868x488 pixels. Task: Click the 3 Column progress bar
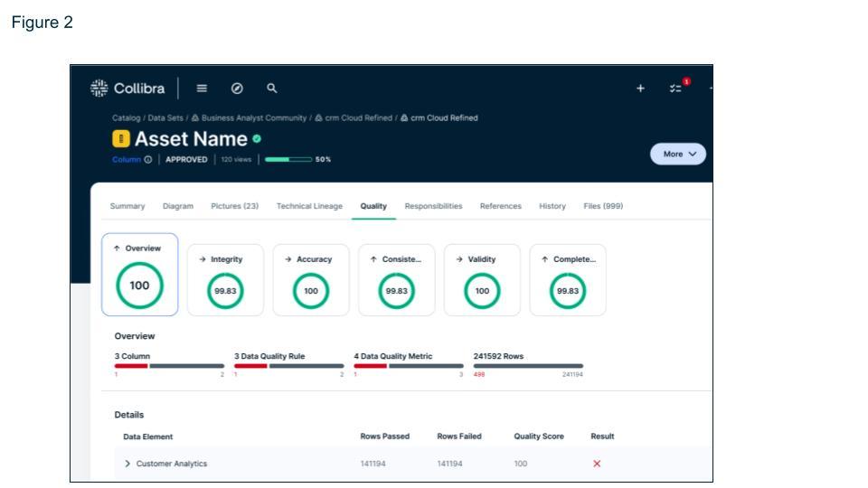point(169,366)
